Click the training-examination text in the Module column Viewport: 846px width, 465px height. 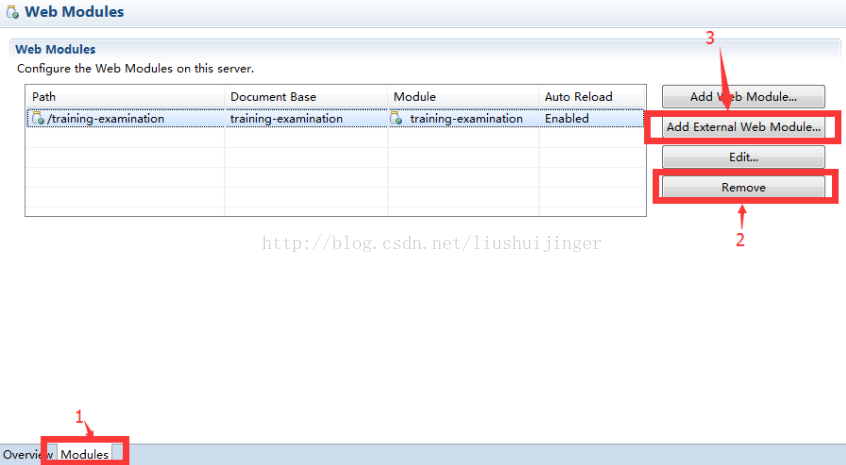click(466, 118)
